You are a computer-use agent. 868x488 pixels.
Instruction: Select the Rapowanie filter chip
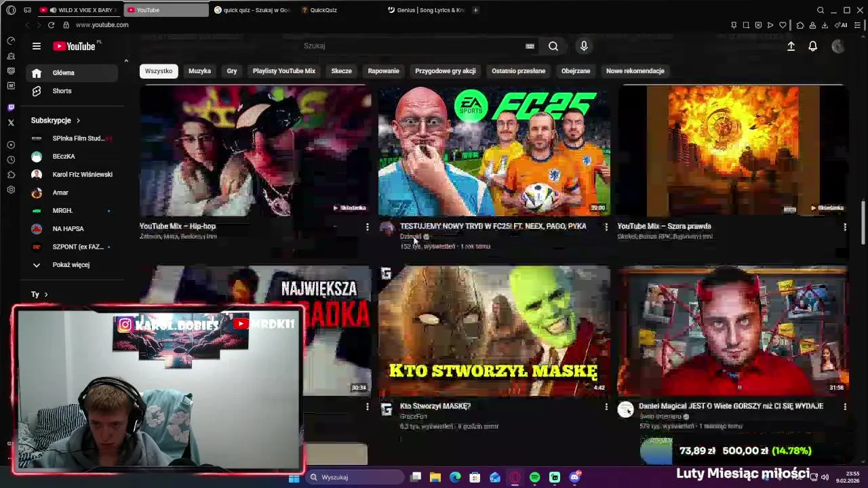[383, 71]
